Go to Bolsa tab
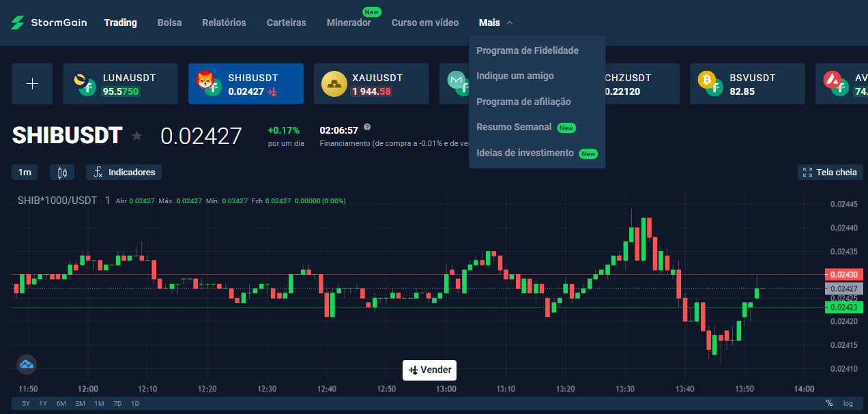Viewport: 868px width, 414px height. 169,23
